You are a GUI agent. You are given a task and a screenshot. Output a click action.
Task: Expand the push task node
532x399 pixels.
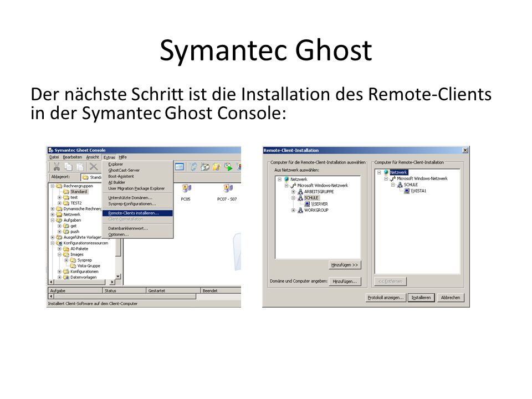point(59,232)
